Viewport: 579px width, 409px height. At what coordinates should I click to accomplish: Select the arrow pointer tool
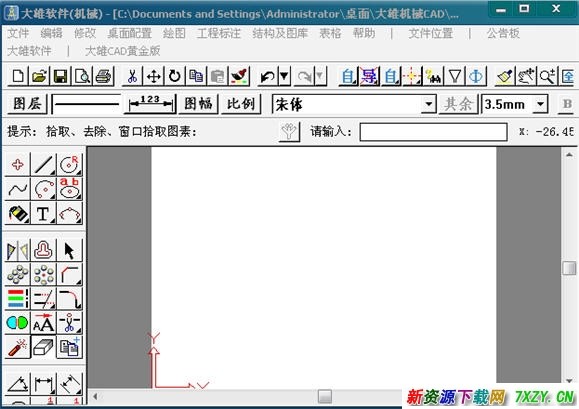pyautogui.click(x=69, y=250)
